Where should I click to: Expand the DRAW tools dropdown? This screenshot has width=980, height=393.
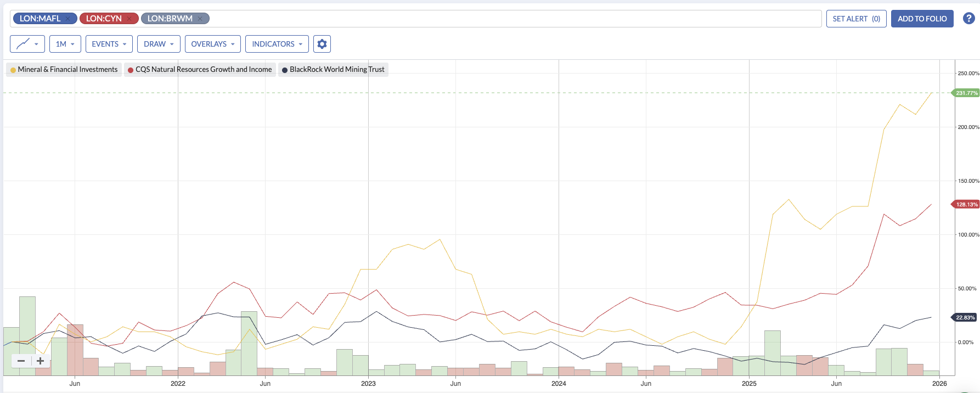tap(159, 44)
